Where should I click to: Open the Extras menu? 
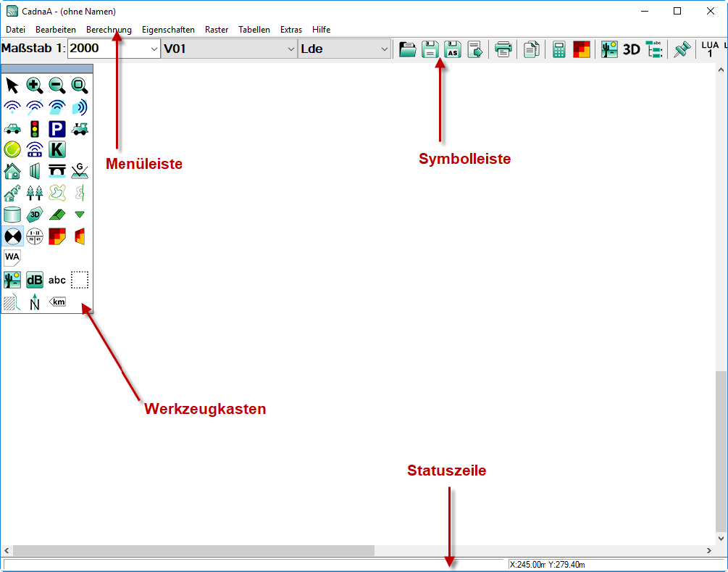pyautogui.click(x=291, y=29)
